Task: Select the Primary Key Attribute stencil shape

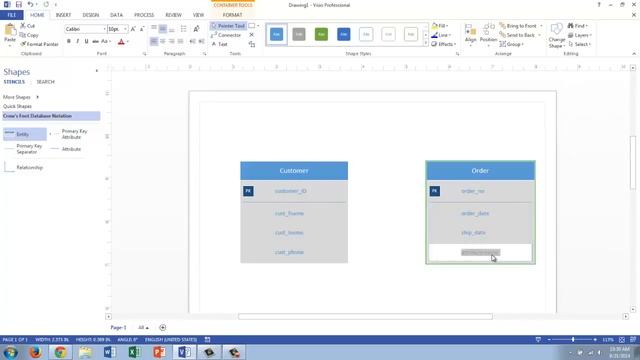Action: click(70, 134)
